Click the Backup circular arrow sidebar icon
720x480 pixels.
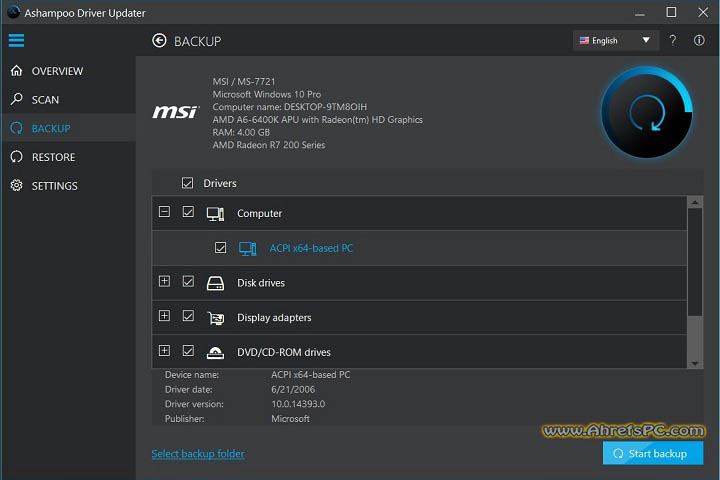(17, 128)
